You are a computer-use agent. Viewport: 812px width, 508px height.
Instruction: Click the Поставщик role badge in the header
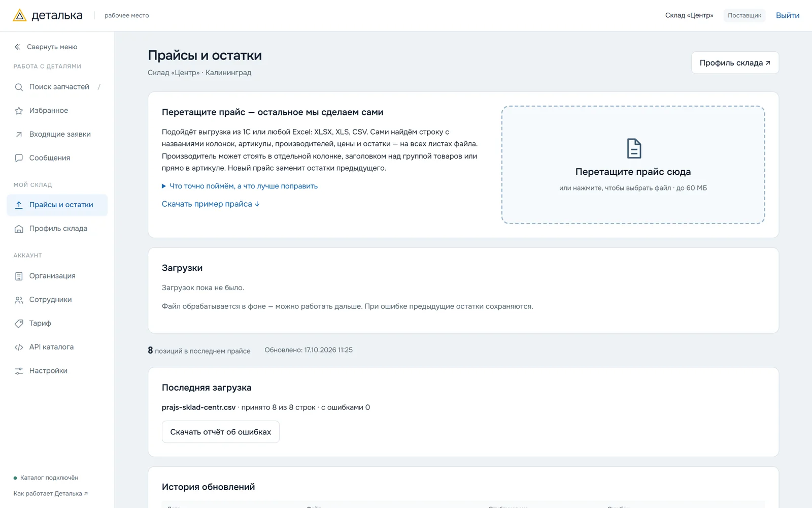(x=745, y=16)
